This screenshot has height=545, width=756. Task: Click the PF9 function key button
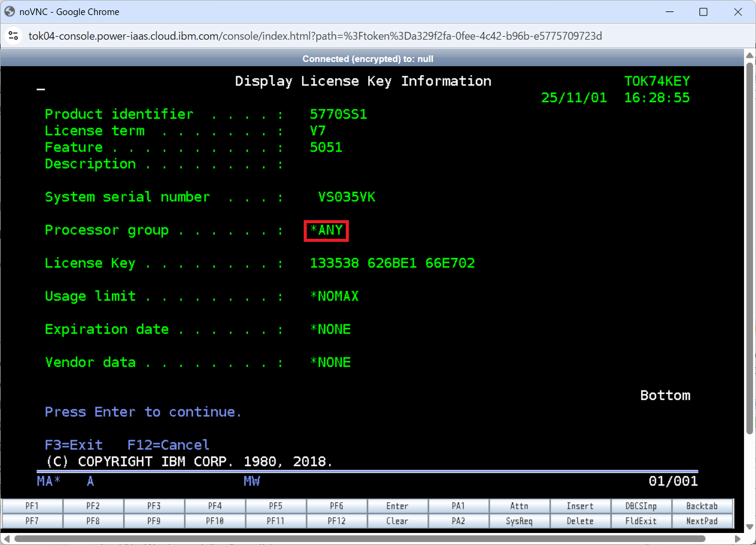coord(154,521)
